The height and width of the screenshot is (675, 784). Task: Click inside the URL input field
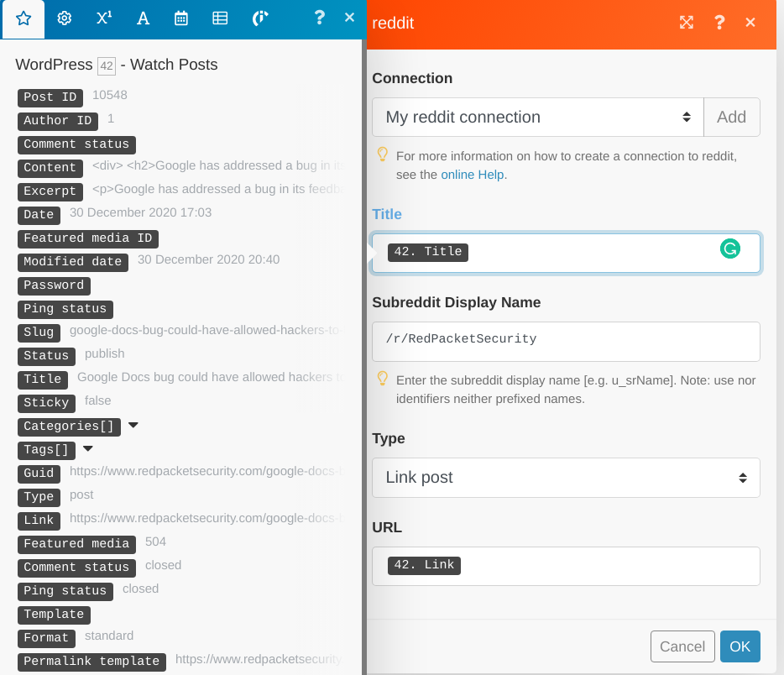[x=566, y=566]
